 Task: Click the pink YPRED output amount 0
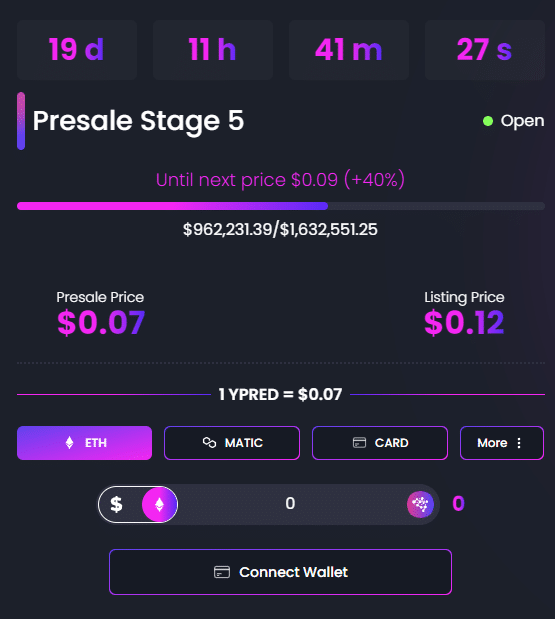458,504
